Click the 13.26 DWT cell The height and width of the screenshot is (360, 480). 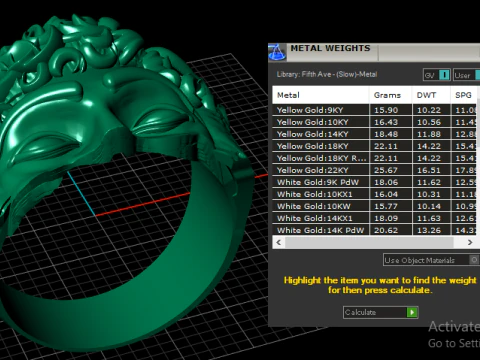432,230
